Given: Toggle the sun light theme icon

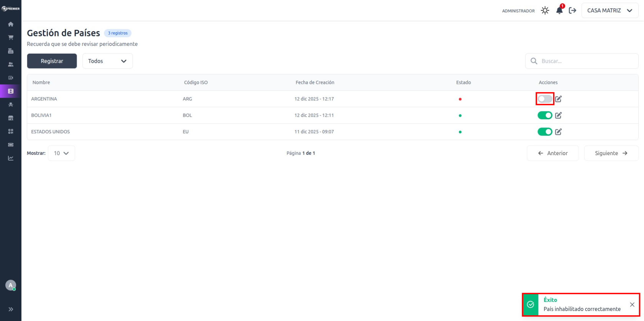Looking at the screenshot, I should pyautogui.click(x=545, y=11).
